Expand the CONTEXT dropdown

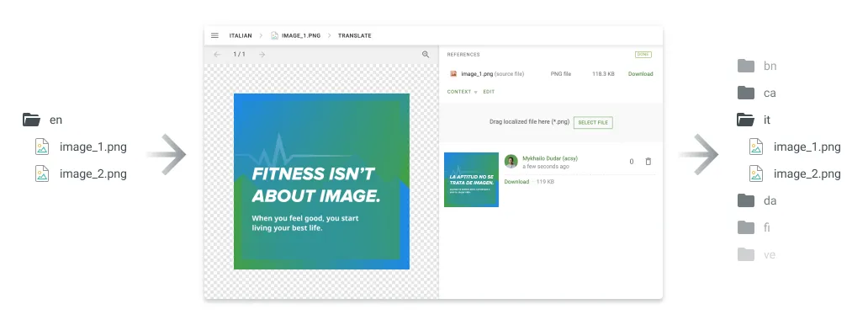click(x=463, y=92)
